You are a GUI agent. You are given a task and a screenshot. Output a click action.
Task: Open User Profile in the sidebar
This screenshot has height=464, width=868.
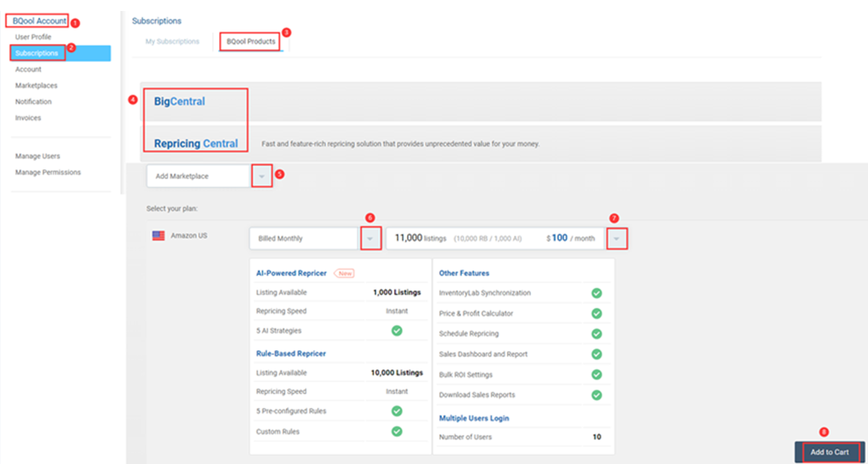click(33, 37)
